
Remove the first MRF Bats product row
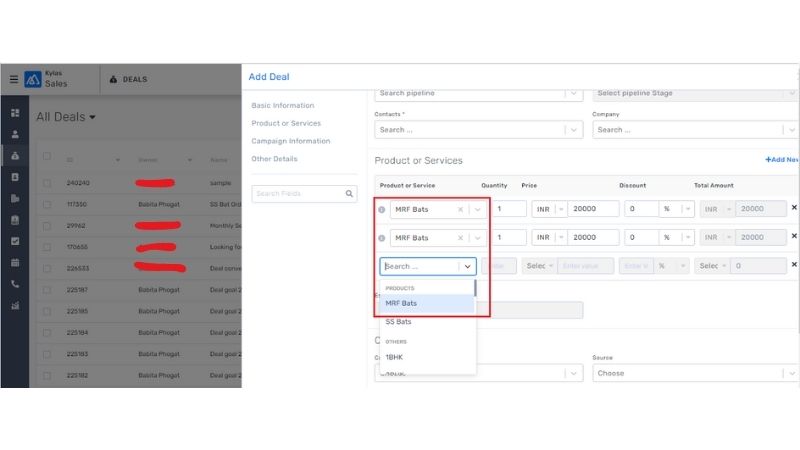794,208
